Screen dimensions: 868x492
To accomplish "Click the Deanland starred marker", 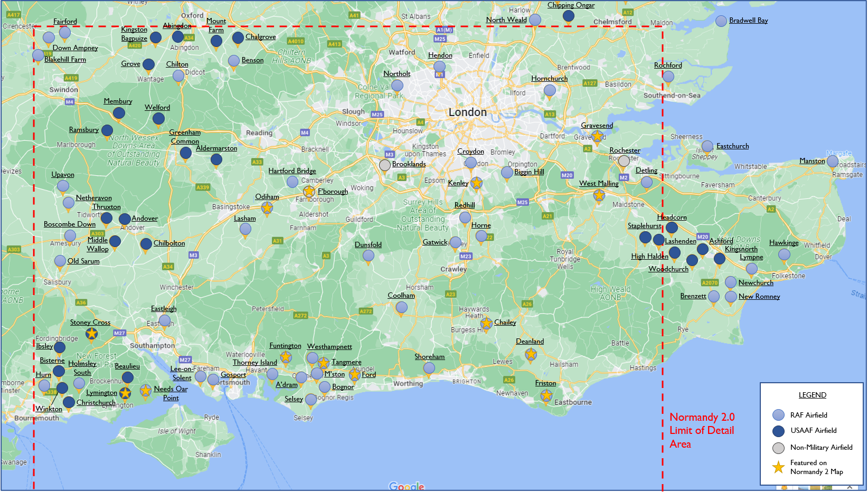I will pos(531,354).
